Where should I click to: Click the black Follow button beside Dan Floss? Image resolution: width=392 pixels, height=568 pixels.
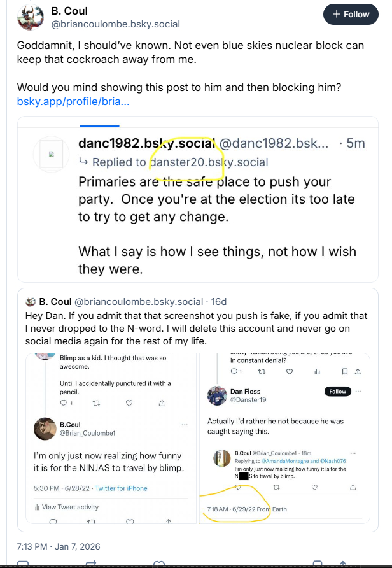pyautogui.click(x=337, y=391)
